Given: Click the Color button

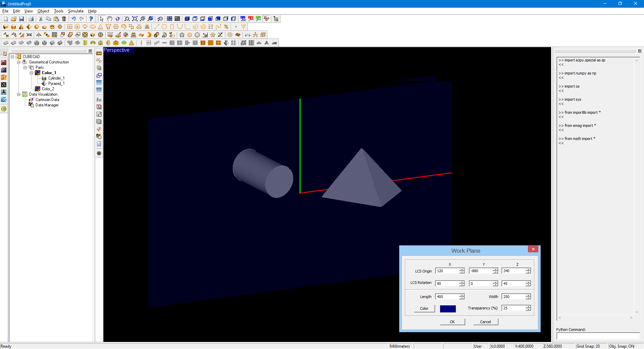Looking at the screenshot, I should coord(424,308).
